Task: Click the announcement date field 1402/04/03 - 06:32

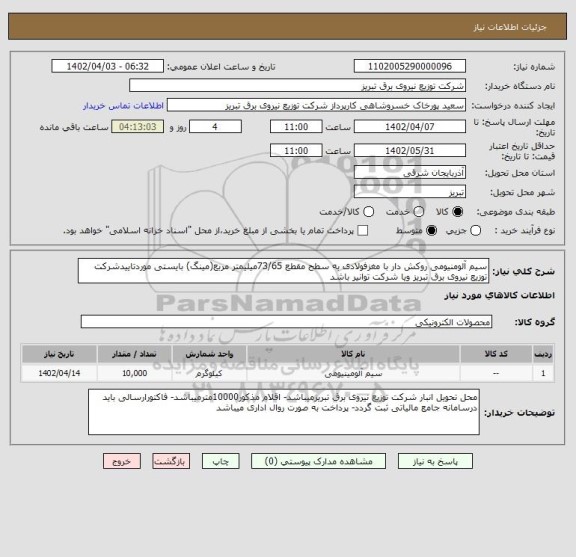Action: point(108,67)
